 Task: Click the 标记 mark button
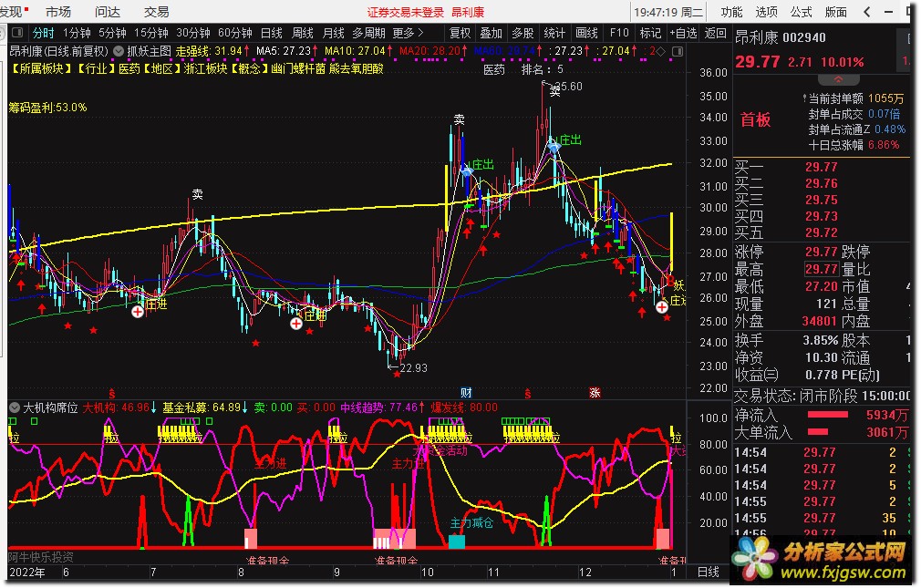click(650, 33)
